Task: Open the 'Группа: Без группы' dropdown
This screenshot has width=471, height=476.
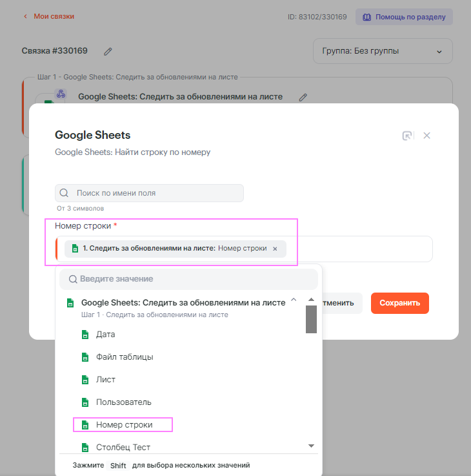Action: (x=383, y=51)
